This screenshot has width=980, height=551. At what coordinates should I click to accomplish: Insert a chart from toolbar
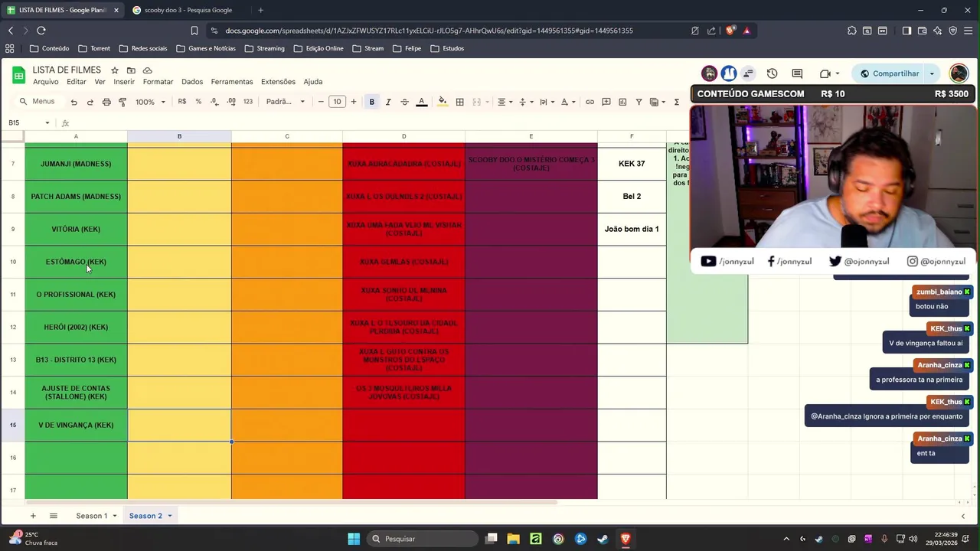tap(622, 102)
